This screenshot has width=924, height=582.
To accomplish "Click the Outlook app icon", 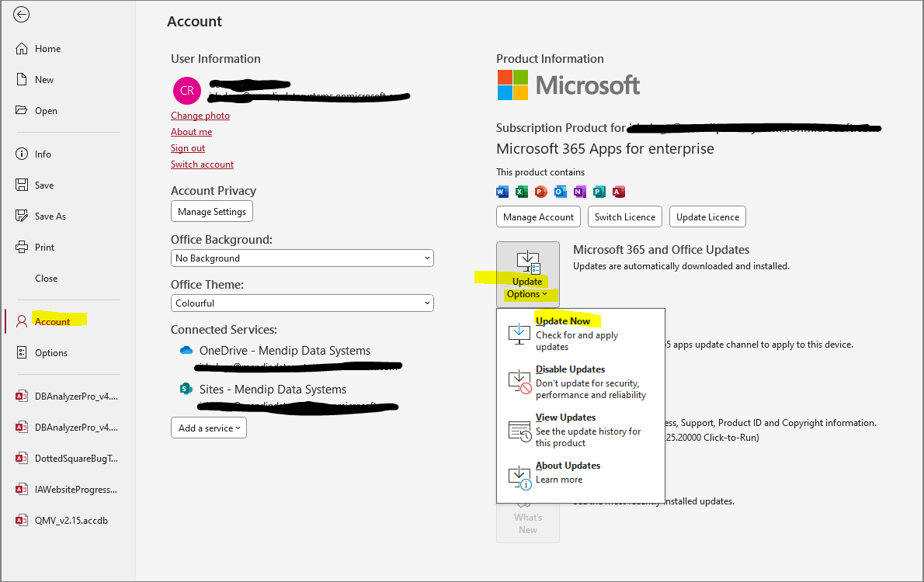I will click(x=561, y=192).
